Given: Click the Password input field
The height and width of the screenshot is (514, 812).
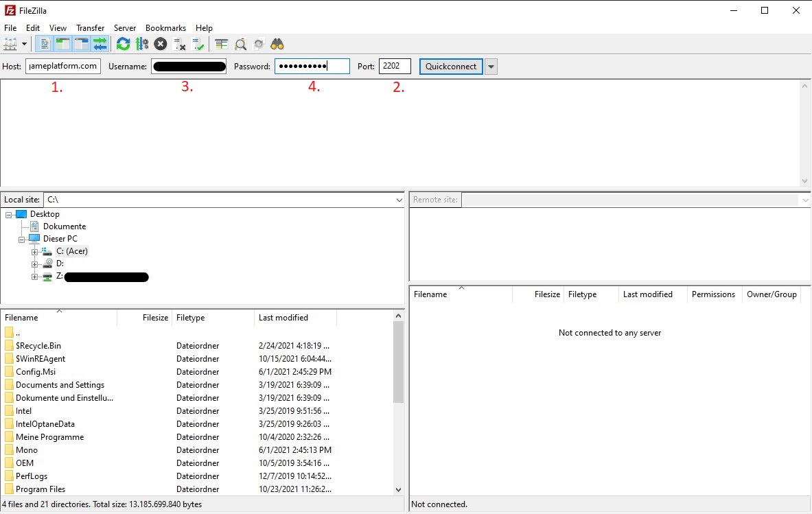Looking at the screenshot, I should tap(312, 67).
